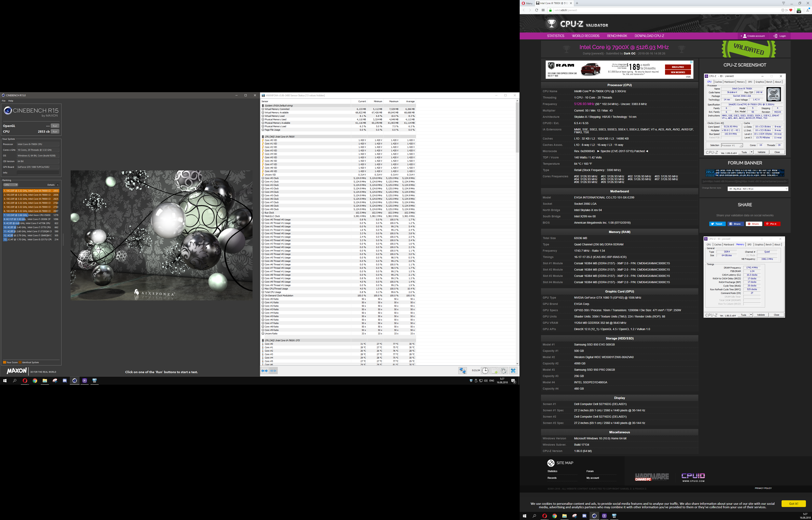
Task: Open DOWNLOAD CPU-Z nav item
Action: pos(649,36)
